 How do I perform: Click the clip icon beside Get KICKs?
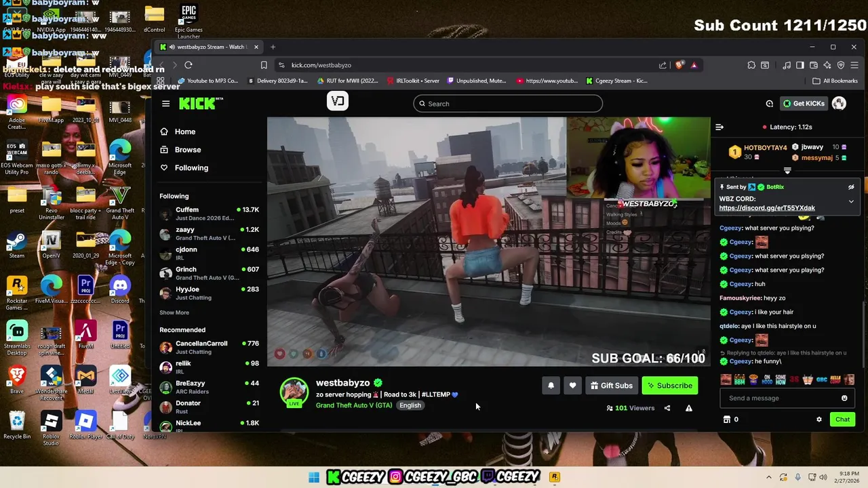[770, 104]
